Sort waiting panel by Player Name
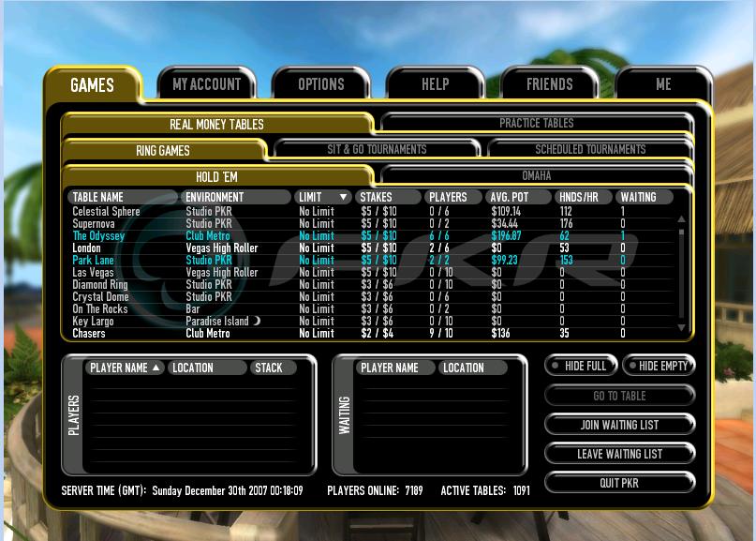Screen dimensions: 756x541 395,368
